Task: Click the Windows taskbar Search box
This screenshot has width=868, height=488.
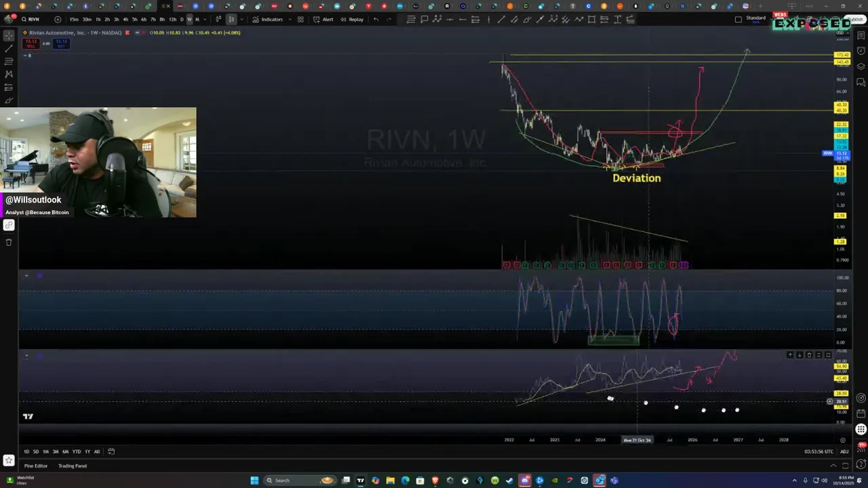Action: tap(300, 481)
